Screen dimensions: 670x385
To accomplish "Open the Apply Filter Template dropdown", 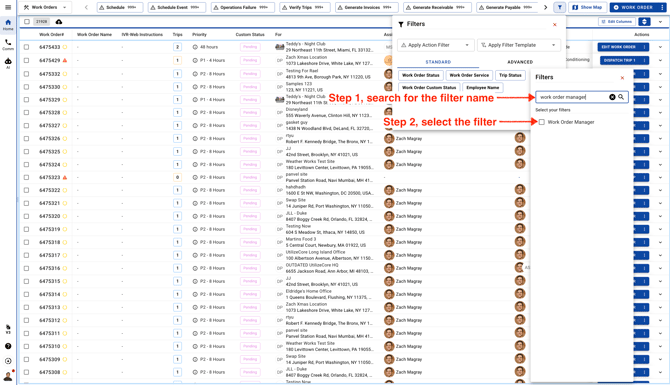I will point(519,45).
